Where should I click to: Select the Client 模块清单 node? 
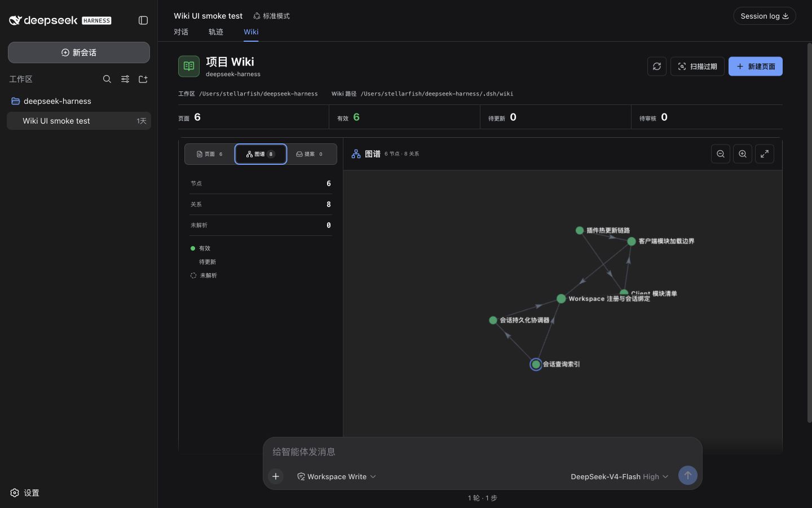pos(624,293)
